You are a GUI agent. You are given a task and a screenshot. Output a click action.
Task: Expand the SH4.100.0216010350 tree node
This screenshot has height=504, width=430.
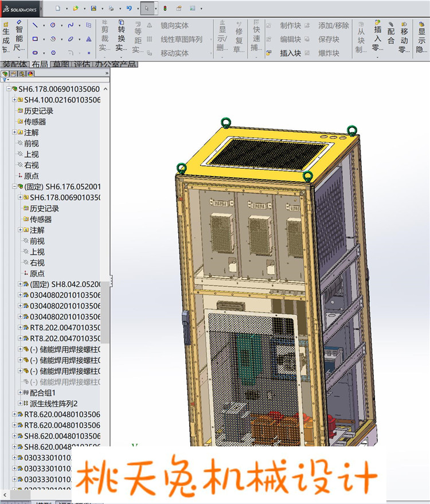click(x=14, y=99)
